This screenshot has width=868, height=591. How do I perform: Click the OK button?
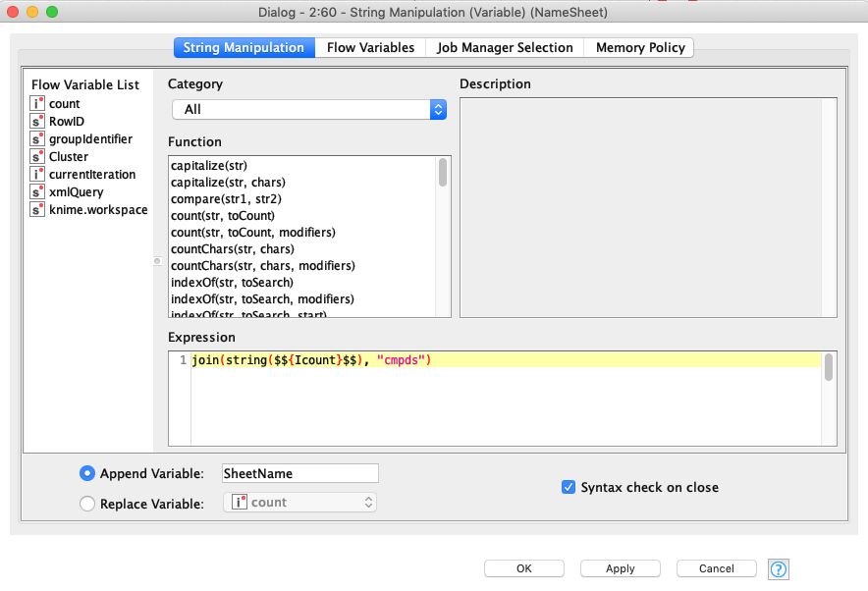tap(524, 568)
